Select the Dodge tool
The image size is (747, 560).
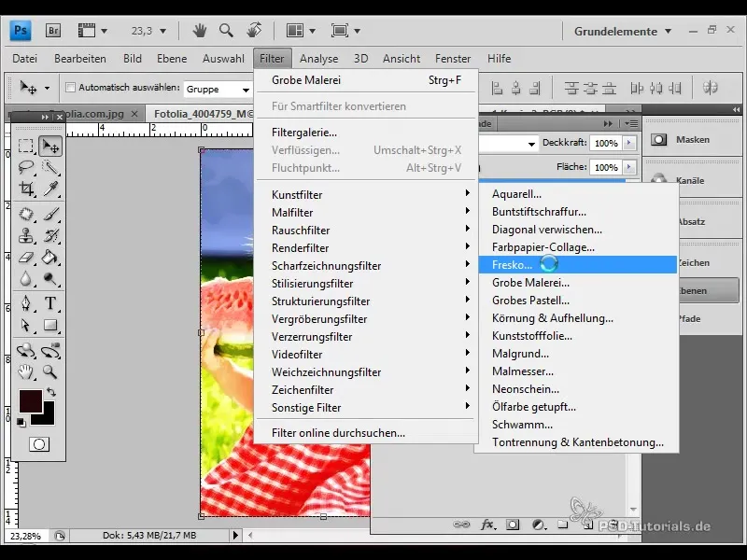[50, 279]
